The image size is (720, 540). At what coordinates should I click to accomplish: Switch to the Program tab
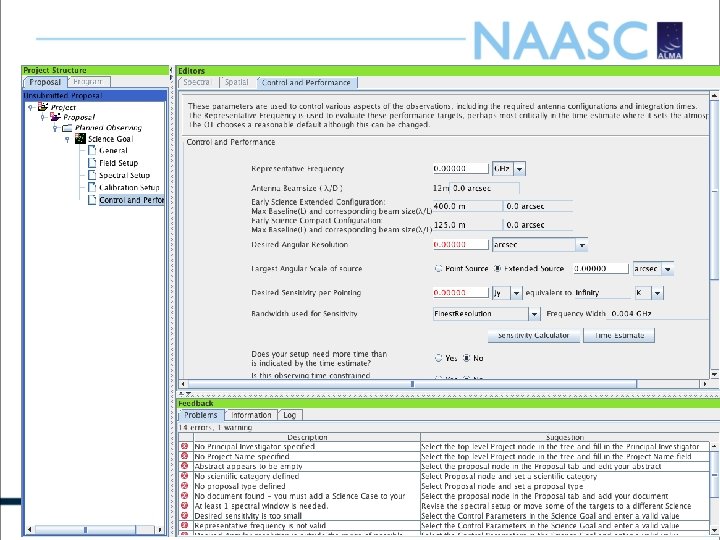coord(88,81)
